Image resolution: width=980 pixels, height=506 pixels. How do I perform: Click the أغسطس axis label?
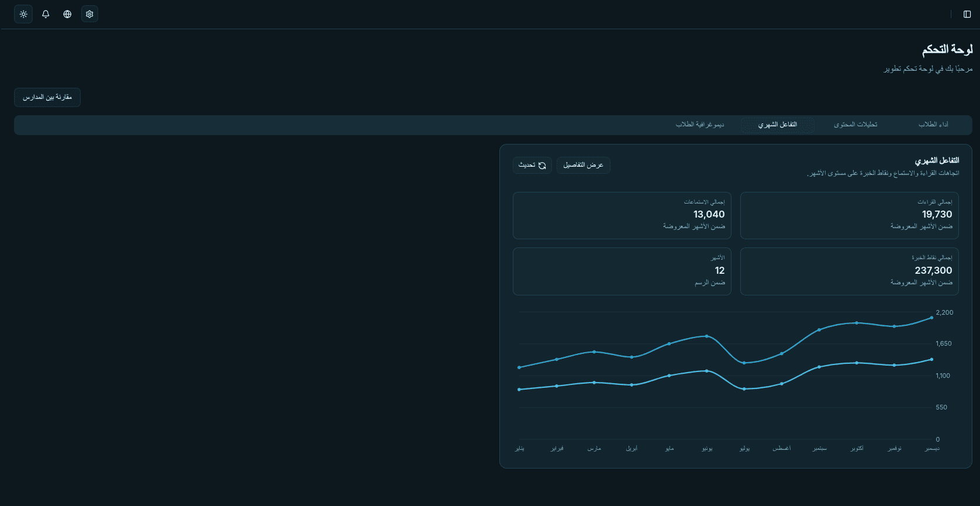[782, 449]
